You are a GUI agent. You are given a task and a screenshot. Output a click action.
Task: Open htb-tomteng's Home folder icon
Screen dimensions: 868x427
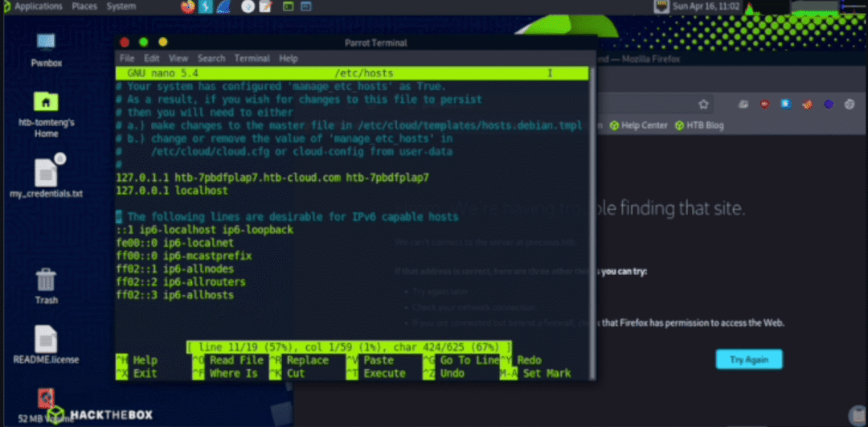click(47, 115)
